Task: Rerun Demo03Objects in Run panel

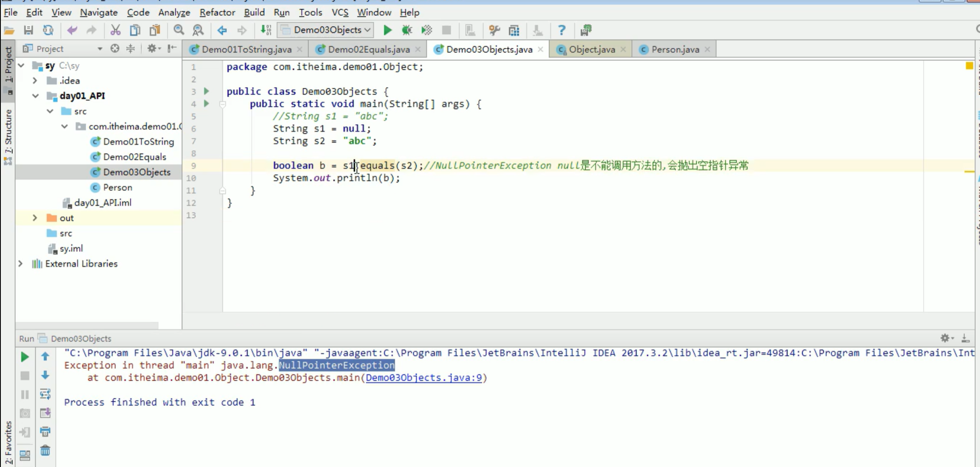Action: pyautogui.click(x=25, y=357)
